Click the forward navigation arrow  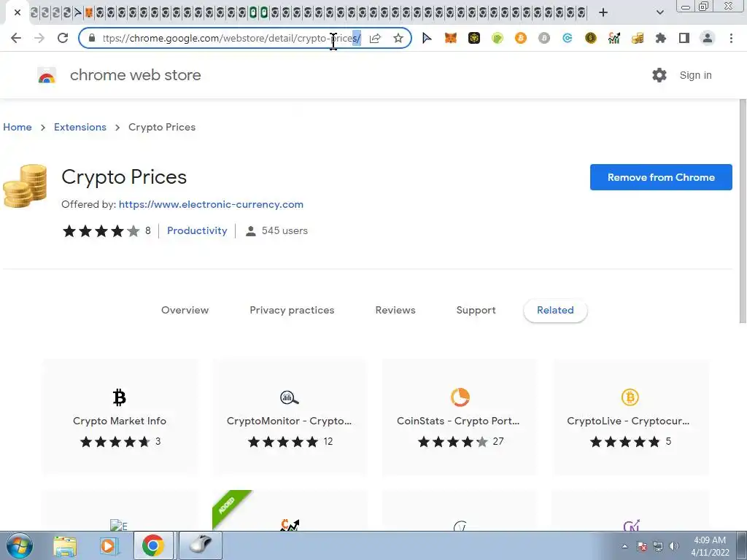coord(39,38)
